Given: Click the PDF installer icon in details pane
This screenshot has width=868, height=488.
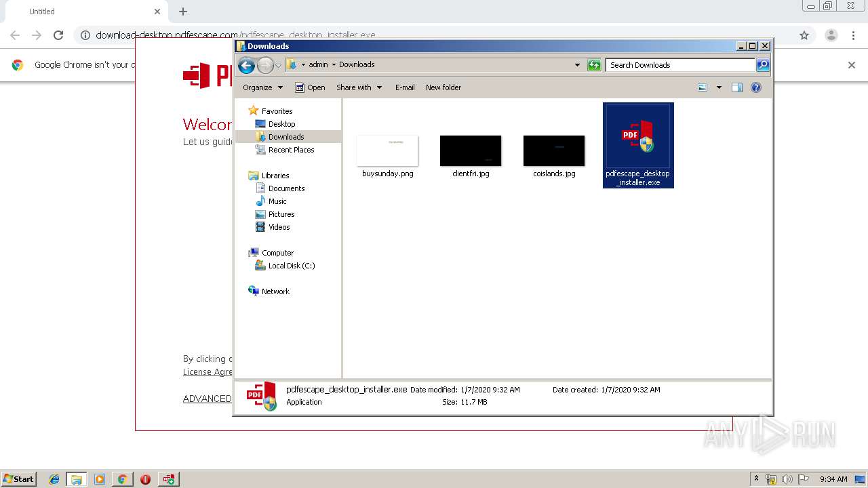Looking at the screenshot, I should [x=262, y=396].
